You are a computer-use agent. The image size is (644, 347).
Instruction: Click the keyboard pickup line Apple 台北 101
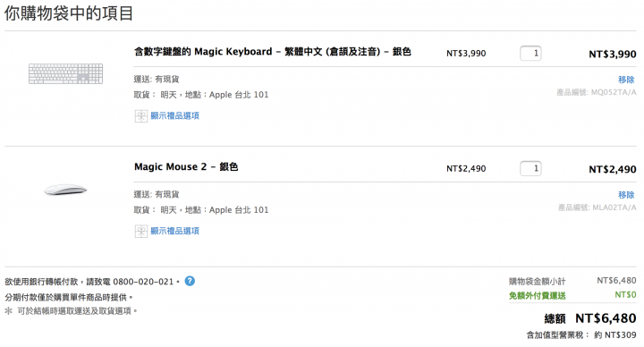201,95
